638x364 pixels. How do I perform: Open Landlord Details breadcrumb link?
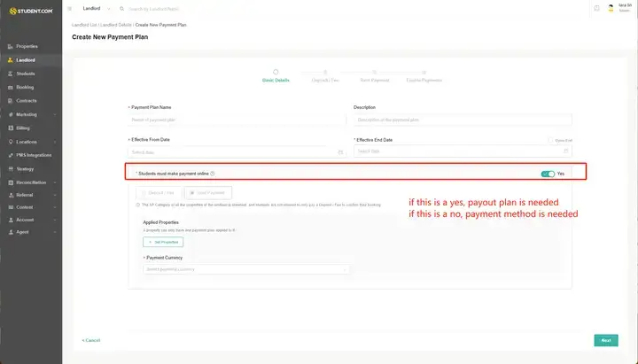(x=116, y=25)
